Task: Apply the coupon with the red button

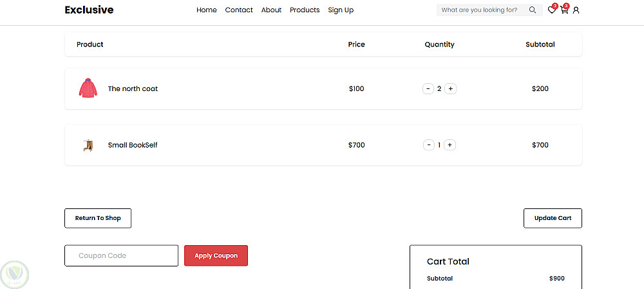Action: (216, 255)
